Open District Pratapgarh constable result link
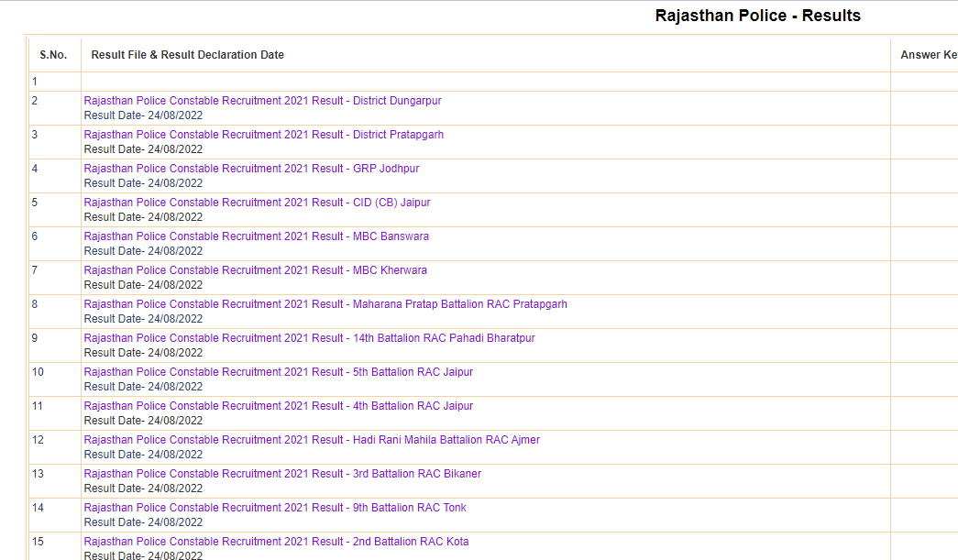 [x=263, y=135]
